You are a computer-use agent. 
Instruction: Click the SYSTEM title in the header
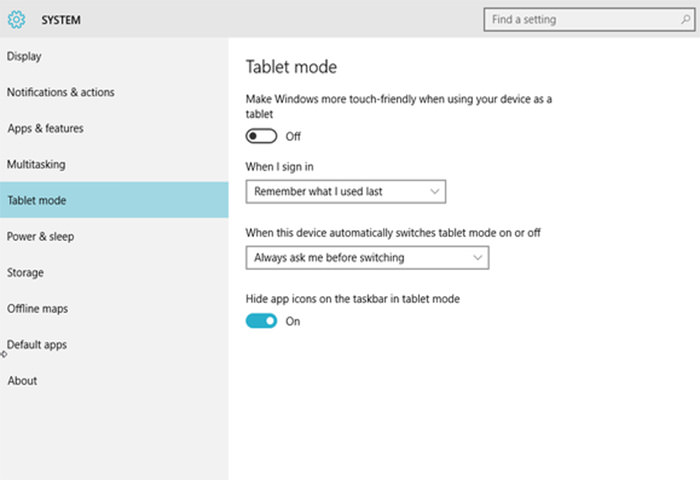[61, 19]
